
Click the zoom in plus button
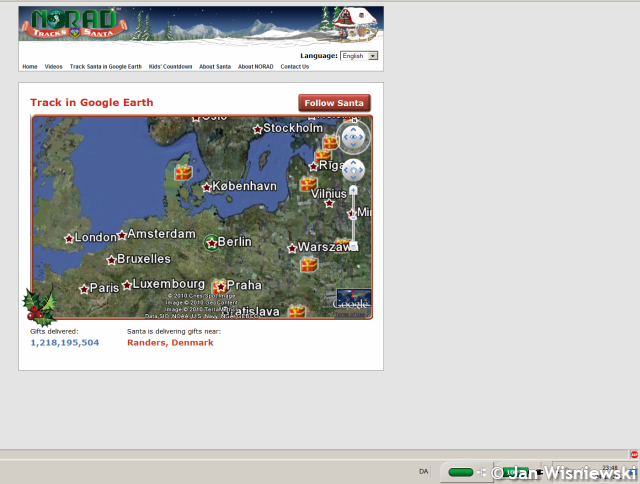353,190
